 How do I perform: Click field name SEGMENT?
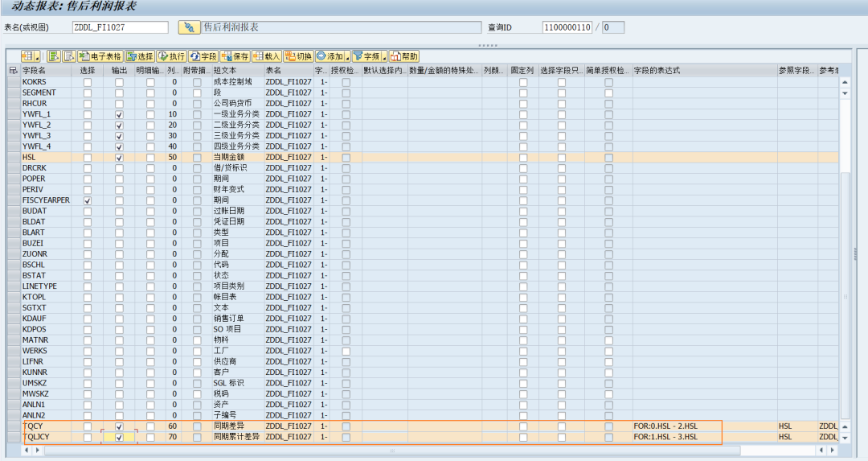(39, 93)
